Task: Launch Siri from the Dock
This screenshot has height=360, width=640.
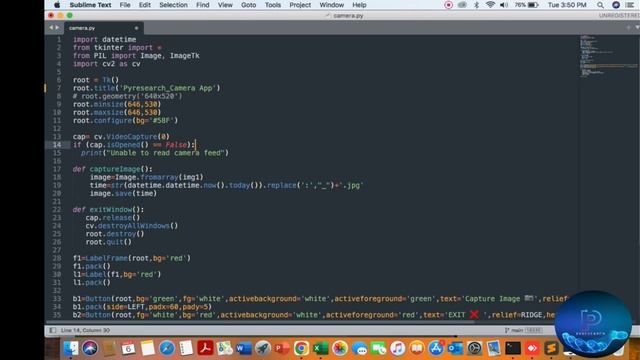Action: click(x=90, y=348)
